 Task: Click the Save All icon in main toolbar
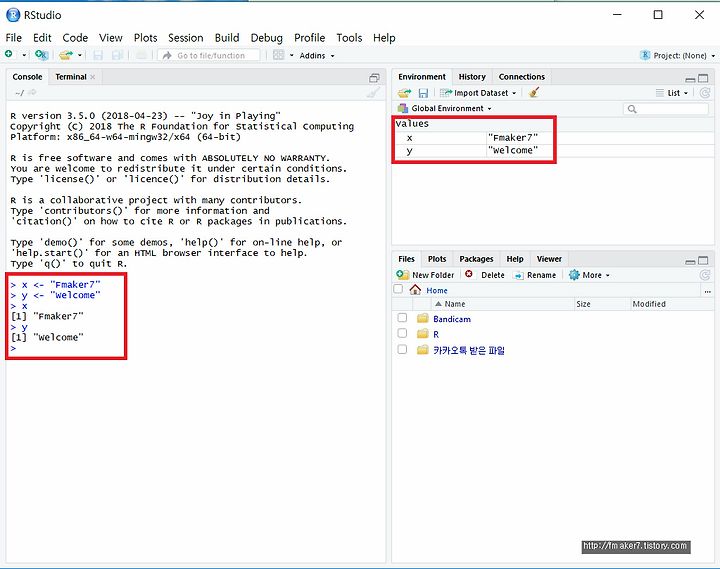click(118, 55)
